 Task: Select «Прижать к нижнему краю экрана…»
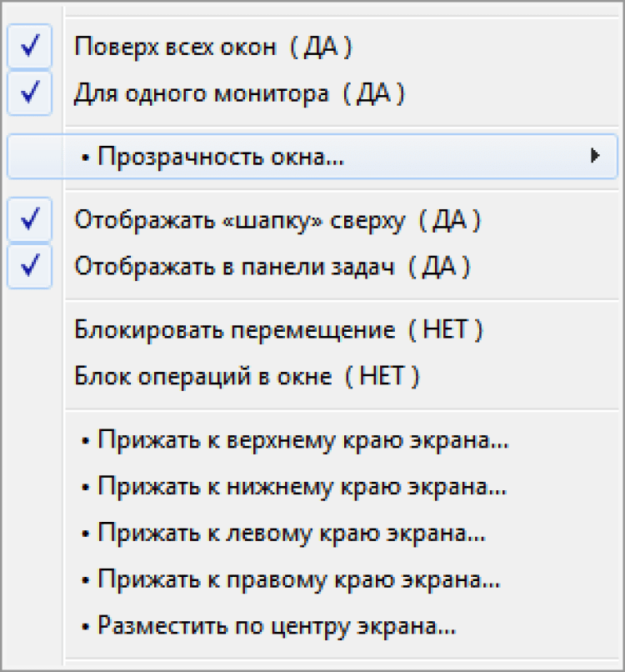coord(302,485)
